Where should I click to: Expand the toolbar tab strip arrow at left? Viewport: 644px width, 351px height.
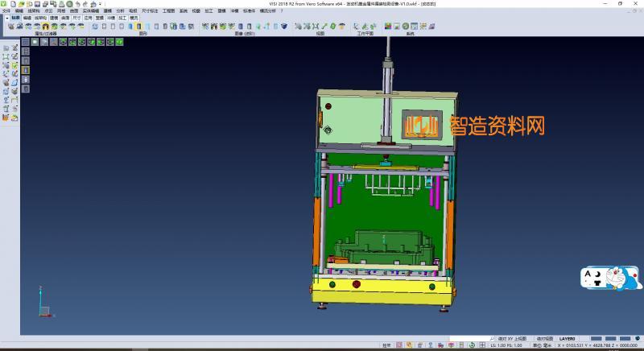tap(6, 16)
